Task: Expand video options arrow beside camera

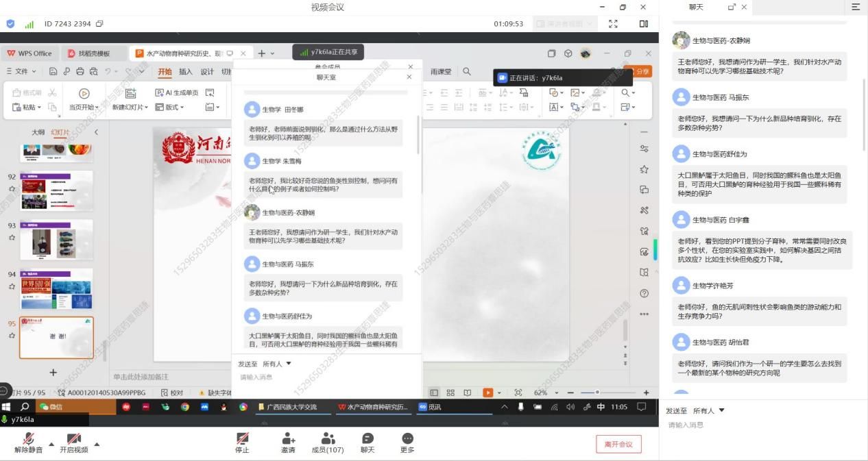Action: 97,444
